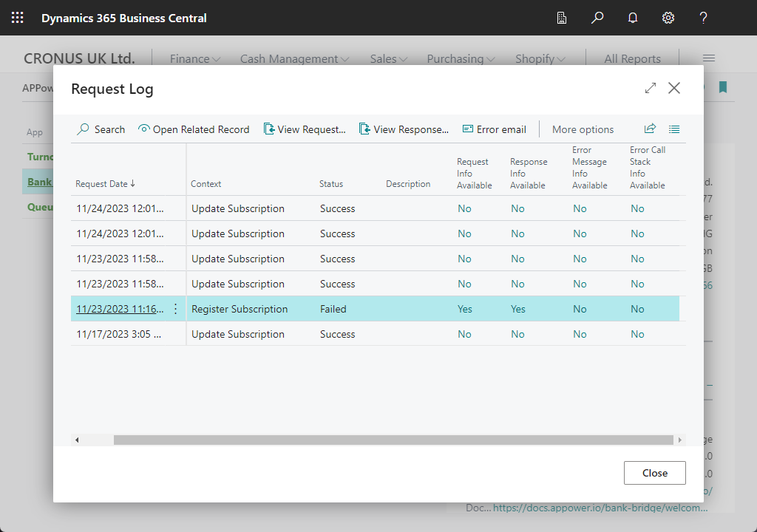757x532 pixels.
Task: Click the help question mark icon
Action: (704, 18)
